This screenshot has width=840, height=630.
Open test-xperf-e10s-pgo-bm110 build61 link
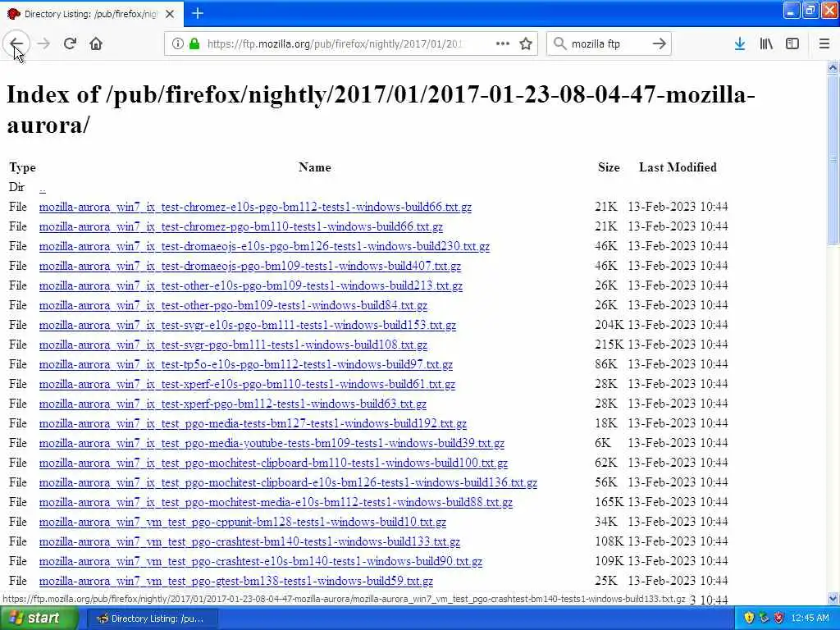[248, 384]
